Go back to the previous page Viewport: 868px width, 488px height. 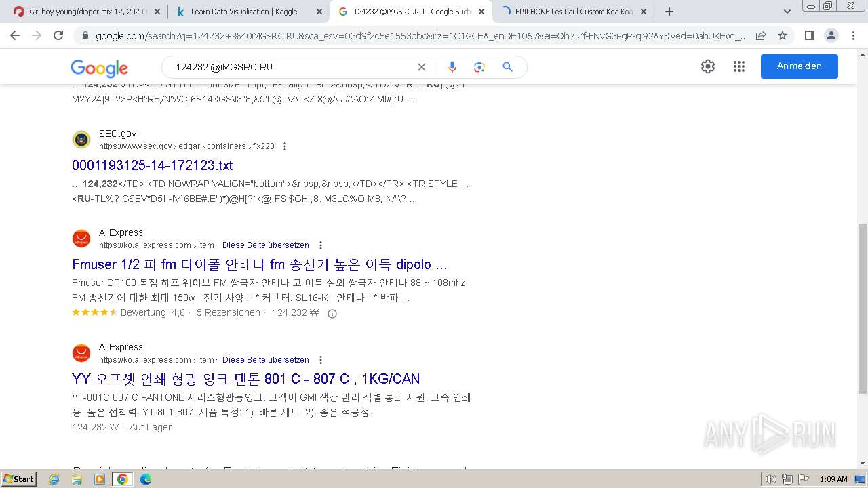click(15, 35)
